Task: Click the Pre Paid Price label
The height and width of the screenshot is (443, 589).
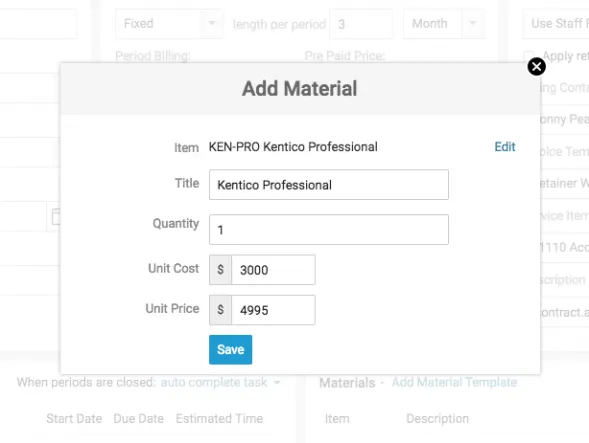Action: coord(344,56)
